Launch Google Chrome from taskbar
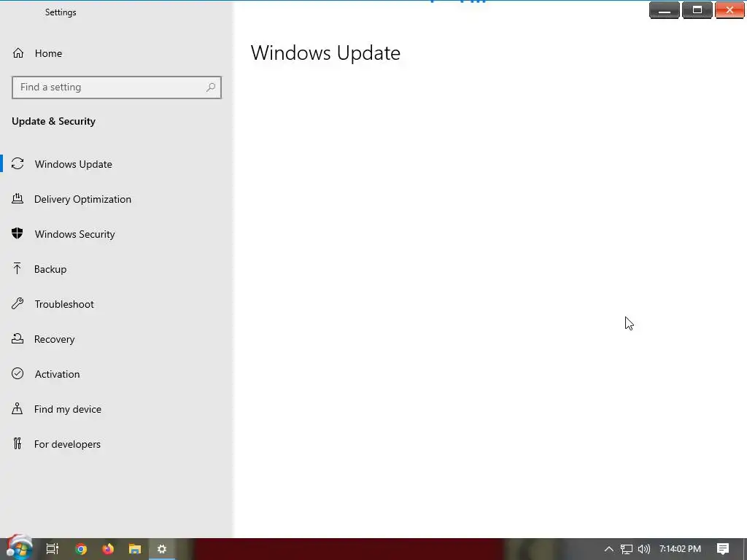The width and height of the screenshot is (747, 560). pyautogui.click(x=81, y=549)
